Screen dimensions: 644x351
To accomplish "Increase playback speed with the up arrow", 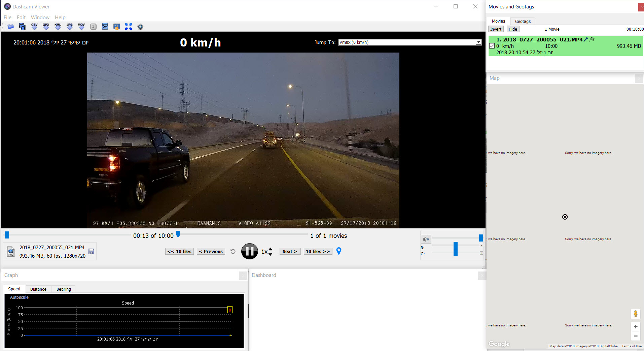I will coord(271,249).
